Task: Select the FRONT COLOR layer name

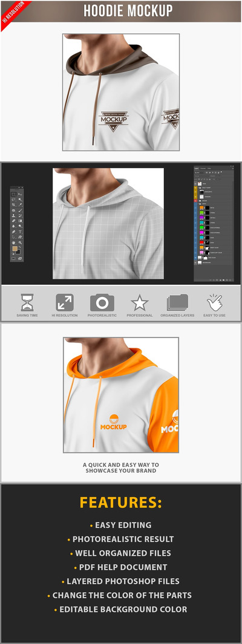Action: point(214,248)
